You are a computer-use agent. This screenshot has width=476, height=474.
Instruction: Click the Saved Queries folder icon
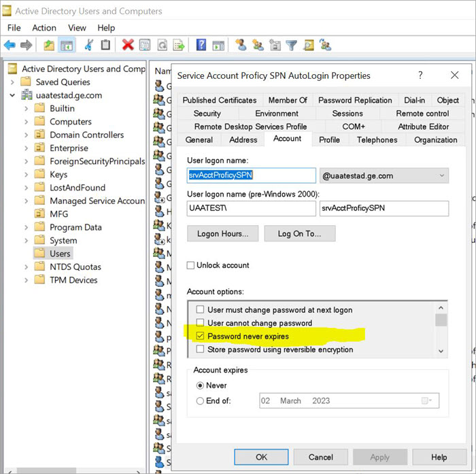tap(26, 82)
